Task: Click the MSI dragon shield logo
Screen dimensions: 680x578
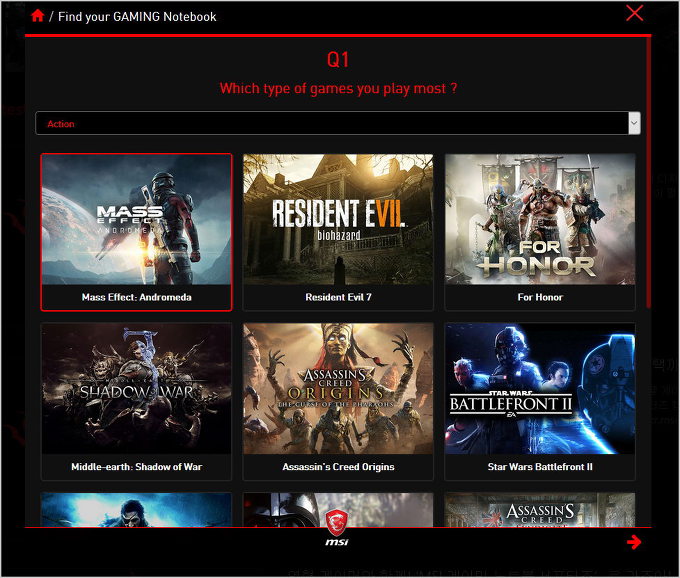Action: click(x=337, y=520)
